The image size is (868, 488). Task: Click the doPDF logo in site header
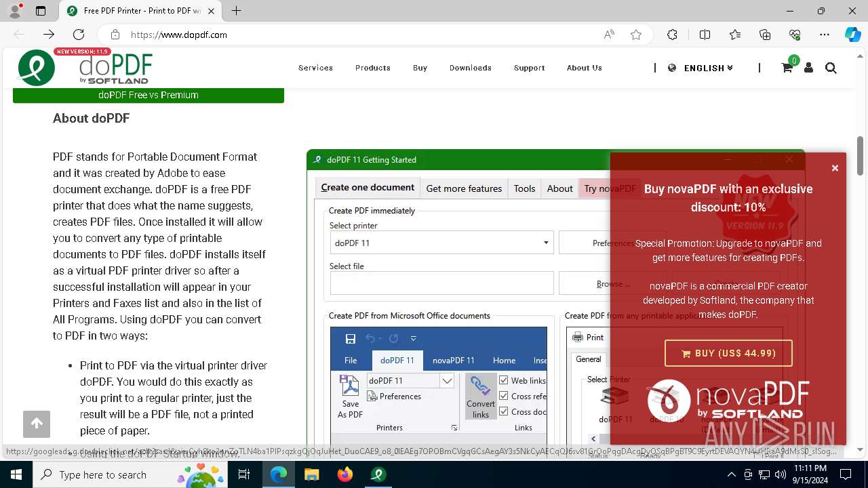tap(85, 68)
